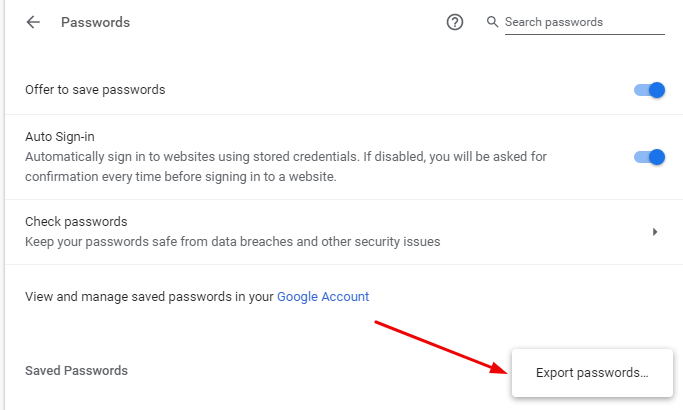Viewport: 683px width, 410px height.
Task: Click the back arrow icon
Action: pyautogui.click(x=34, y=22)
